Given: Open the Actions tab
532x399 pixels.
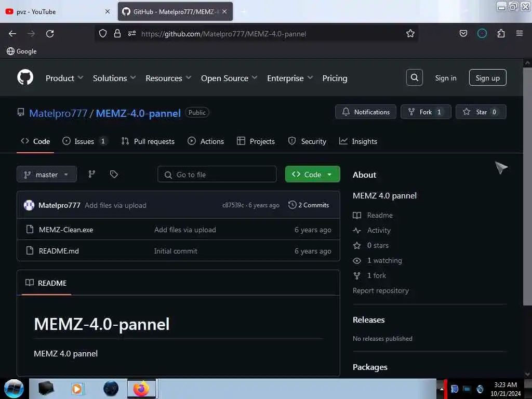Looking at the screenshot, I should (206, 141).
